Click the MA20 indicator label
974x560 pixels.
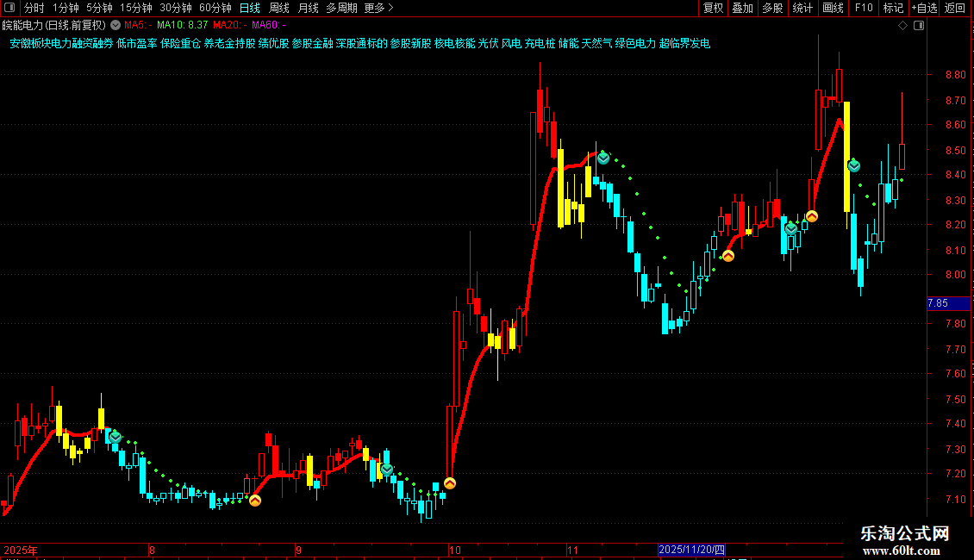pyautogui.click(x=230, y=25)
